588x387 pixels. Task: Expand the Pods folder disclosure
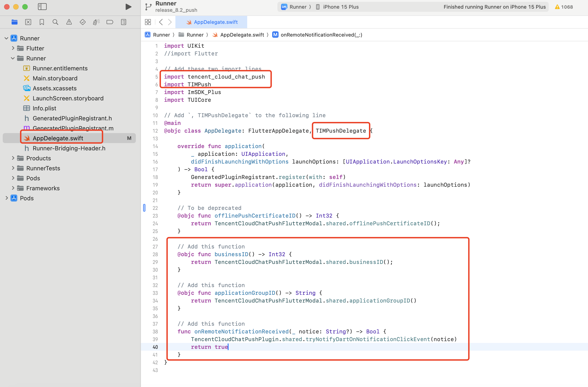pyautogui.click(x=13, y=178)
